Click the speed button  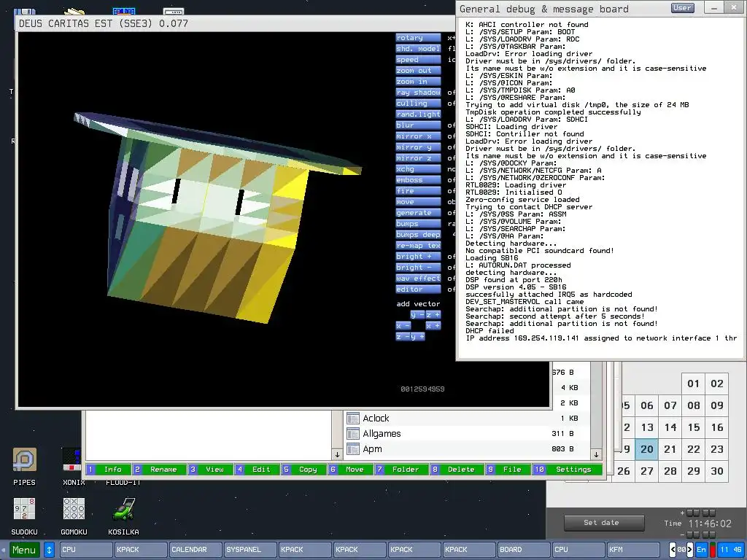pos(418,60)
